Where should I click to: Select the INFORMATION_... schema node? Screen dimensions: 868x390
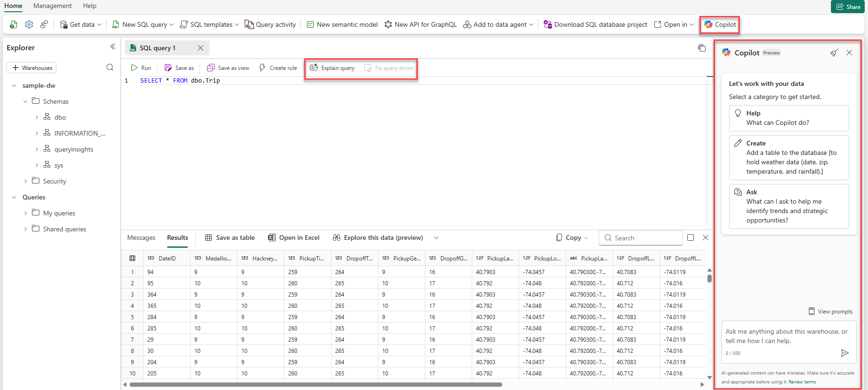click(x=75, y=133)
